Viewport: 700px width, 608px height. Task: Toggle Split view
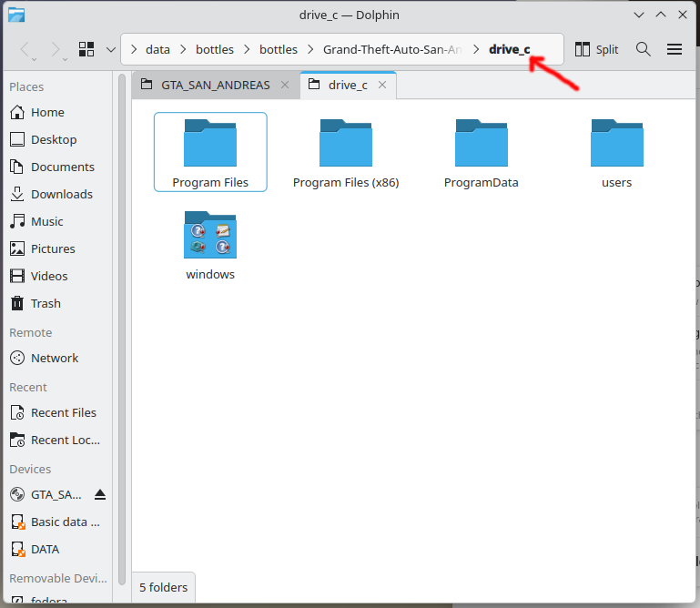[596, 49]
